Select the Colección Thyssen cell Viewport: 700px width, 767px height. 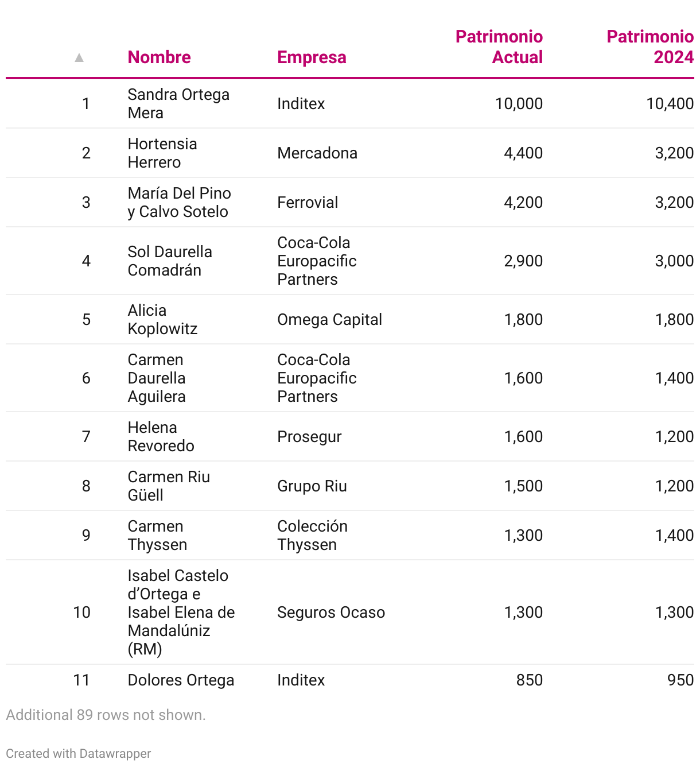[x=312, y=536]
